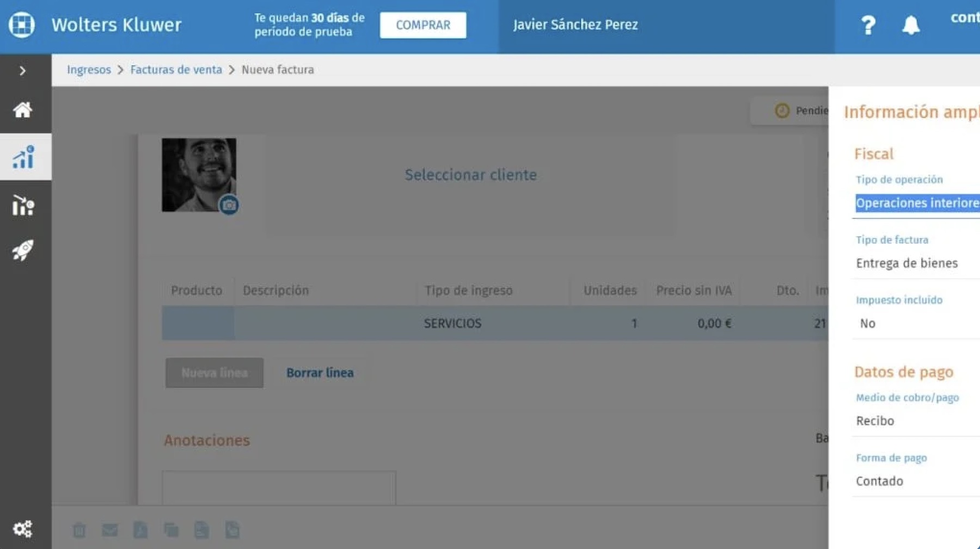This screenshot has width=980, height=549.
Task: Click the notification bell icon
Action: [910, 25]
